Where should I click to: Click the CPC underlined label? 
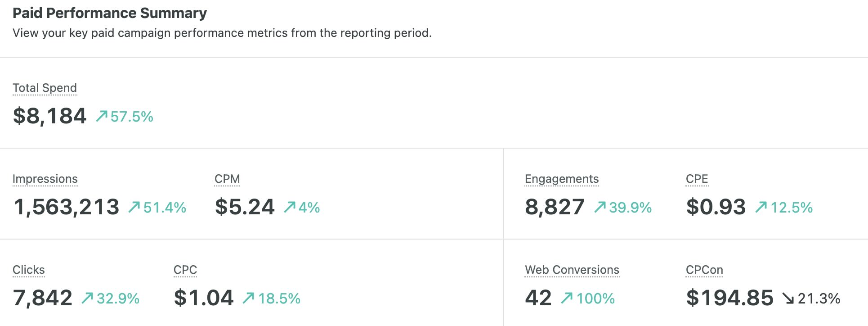186,270
